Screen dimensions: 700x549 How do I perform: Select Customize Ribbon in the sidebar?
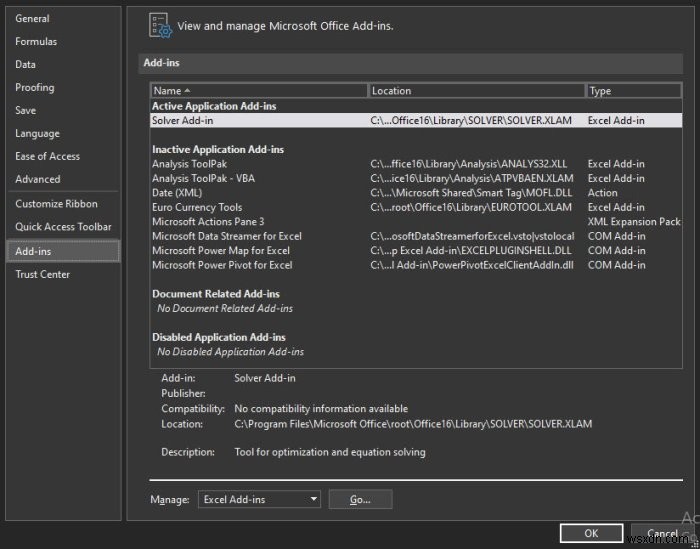pos(56,204)
